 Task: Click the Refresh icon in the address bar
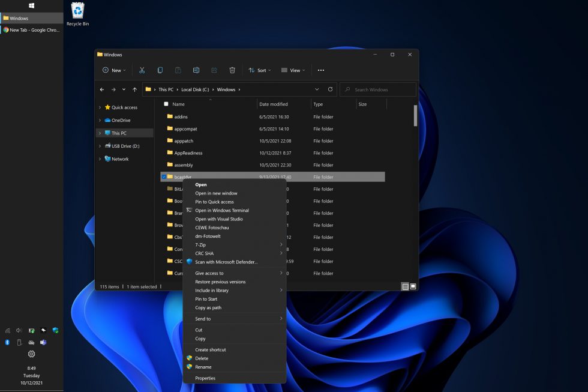(329, 89)
